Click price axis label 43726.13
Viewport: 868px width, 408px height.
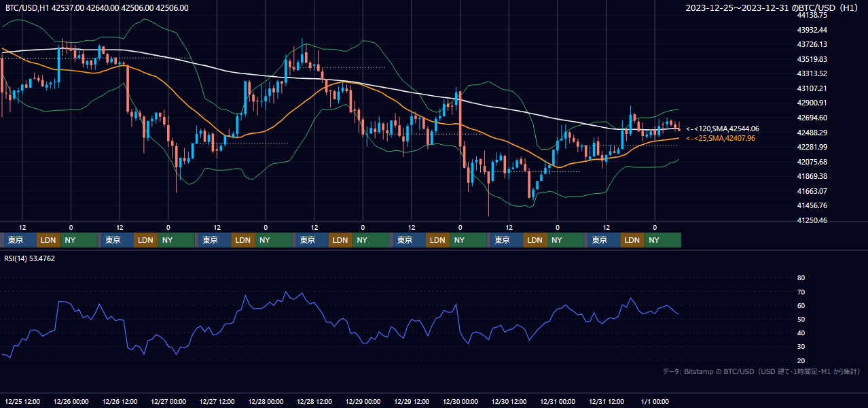tap(812, 44)
